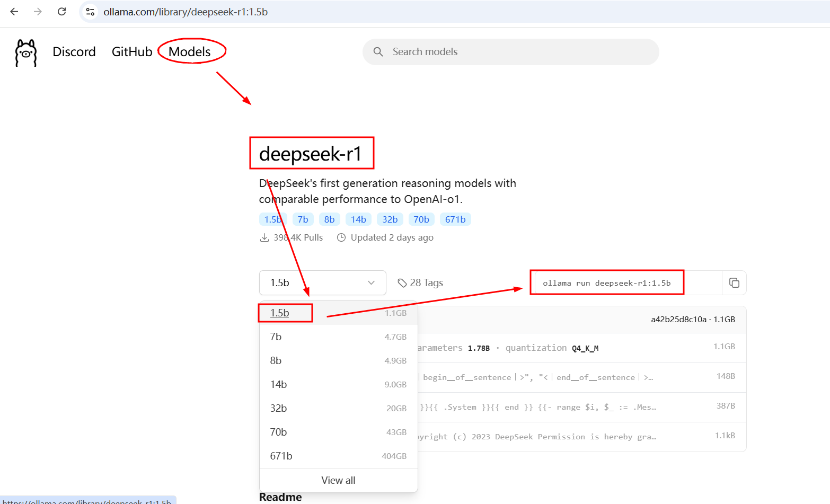Go to the Models page
The height and width of the screenshot is (504, 830).
click(x=190, y=51)
